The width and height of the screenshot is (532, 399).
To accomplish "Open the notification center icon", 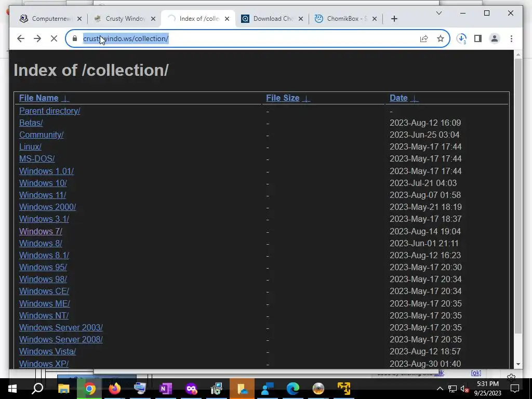I will [515, 389].
